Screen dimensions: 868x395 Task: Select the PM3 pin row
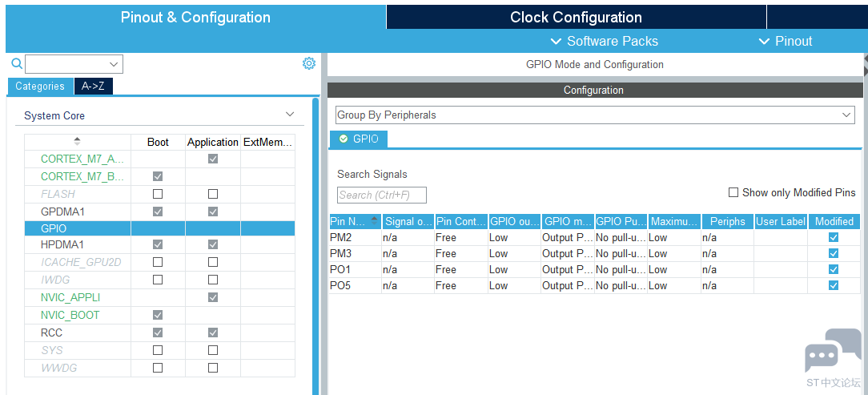click(595, 254)
